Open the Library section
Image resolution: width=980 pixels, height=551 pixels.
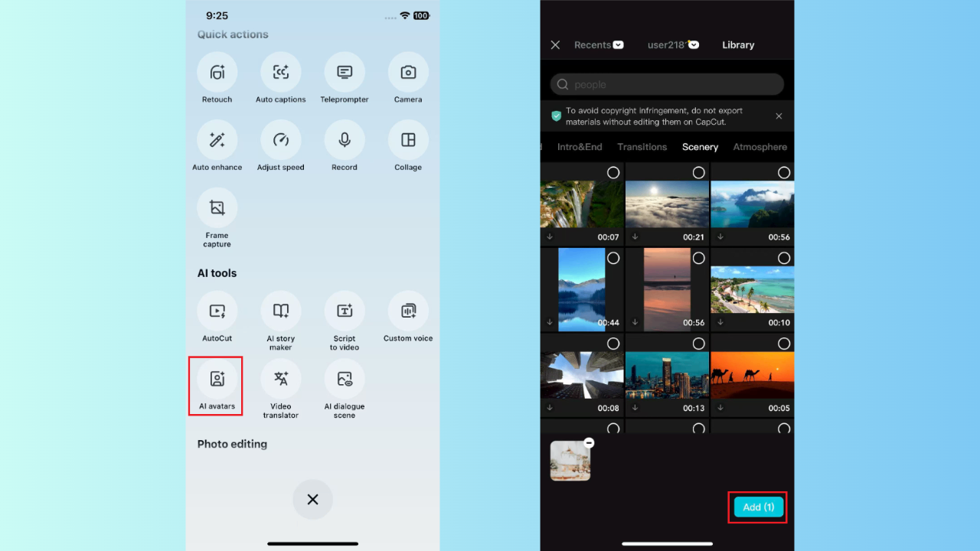737,44
